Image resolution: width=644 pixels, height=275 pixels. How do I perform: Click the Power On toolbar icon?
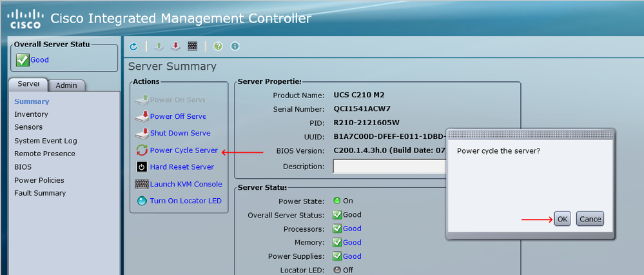click(159, 46)
